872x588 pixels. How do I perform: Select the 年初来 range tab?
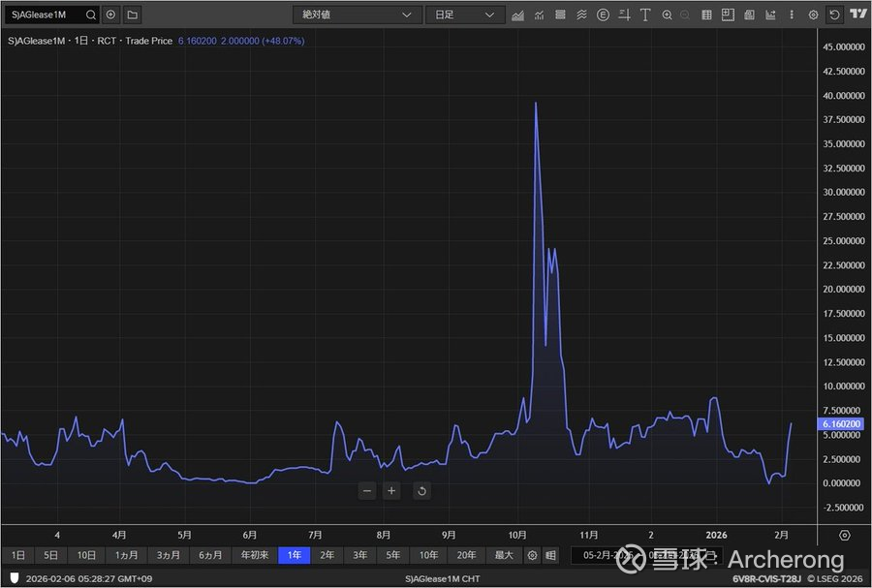255,555
